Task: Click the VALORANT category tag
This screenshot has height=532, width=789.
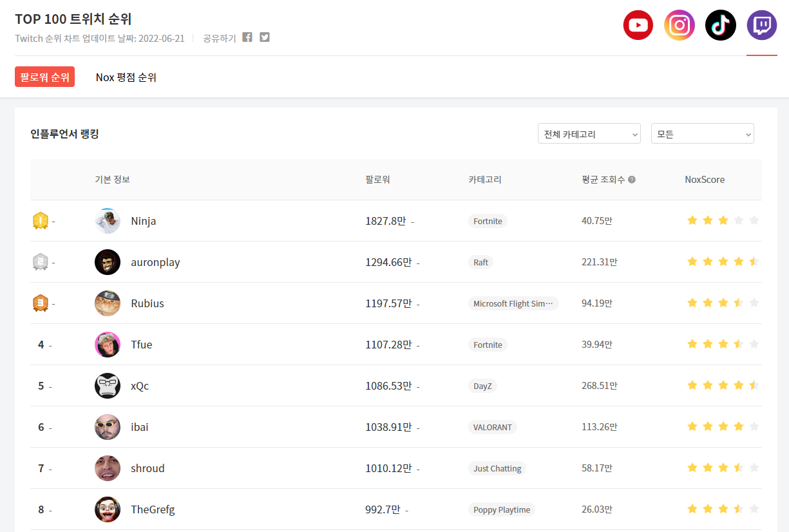Action: [x=493, y=427]
